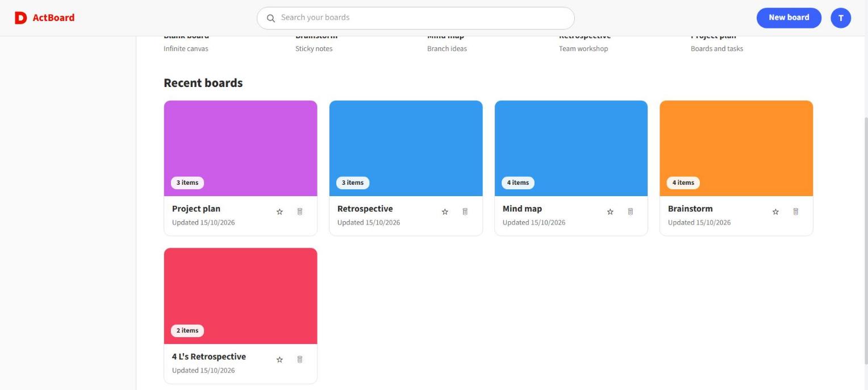Delete the Project plan board
Screen dimensions: 868x390
[300, 211]
